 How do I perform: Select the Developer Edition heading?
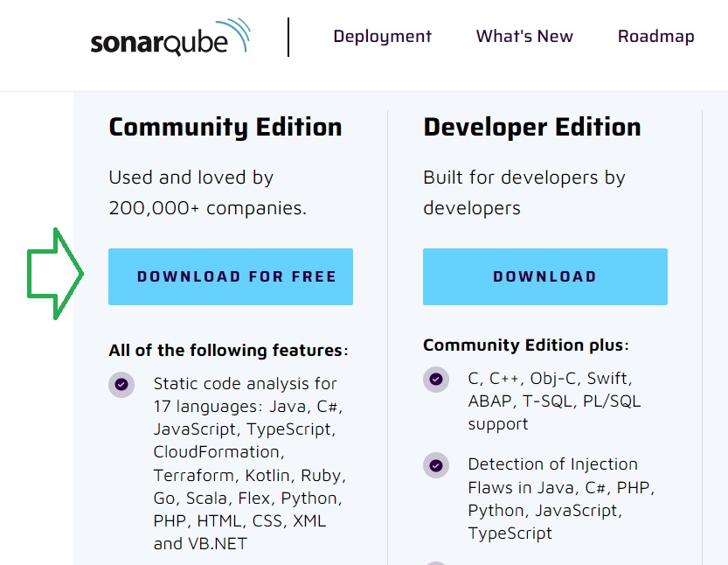532,127
